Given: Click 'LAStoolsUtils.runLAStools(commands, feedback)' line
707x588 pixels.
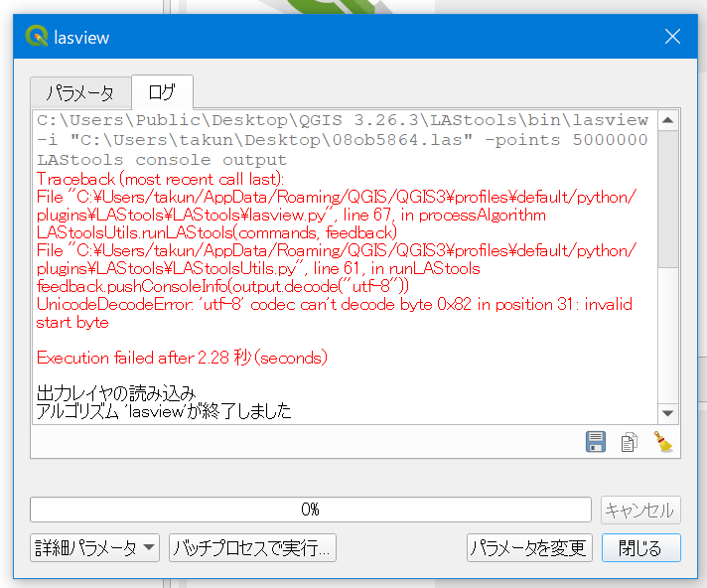Looking at the screenshot, I should pos(216,232).
